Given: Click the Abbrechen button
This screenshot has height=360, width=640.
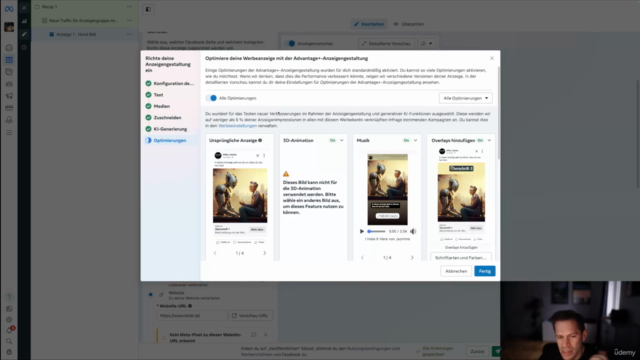Looking at the screenshot, I should click(x=456, y=271).
